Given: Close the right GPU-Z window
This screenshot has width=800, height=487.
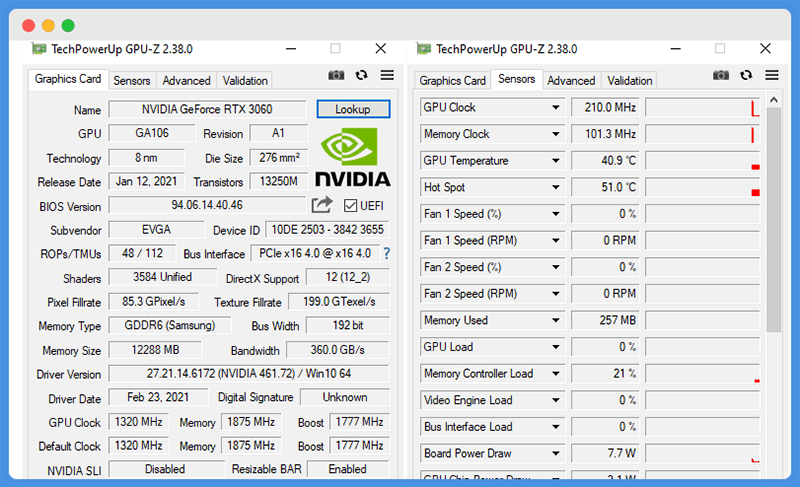Looking at the screenshot, I should click(765, 48).
